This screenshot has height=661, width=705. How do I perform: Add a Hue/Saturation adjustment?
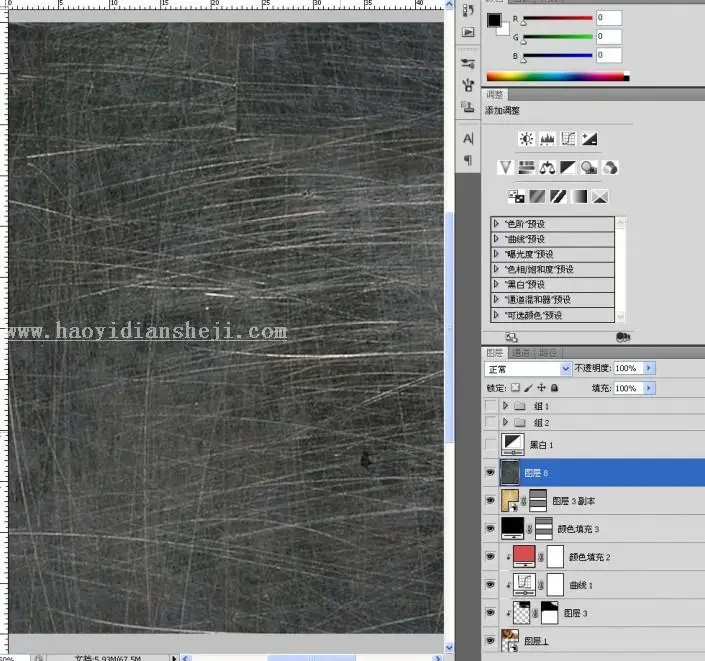click(527, 168)
